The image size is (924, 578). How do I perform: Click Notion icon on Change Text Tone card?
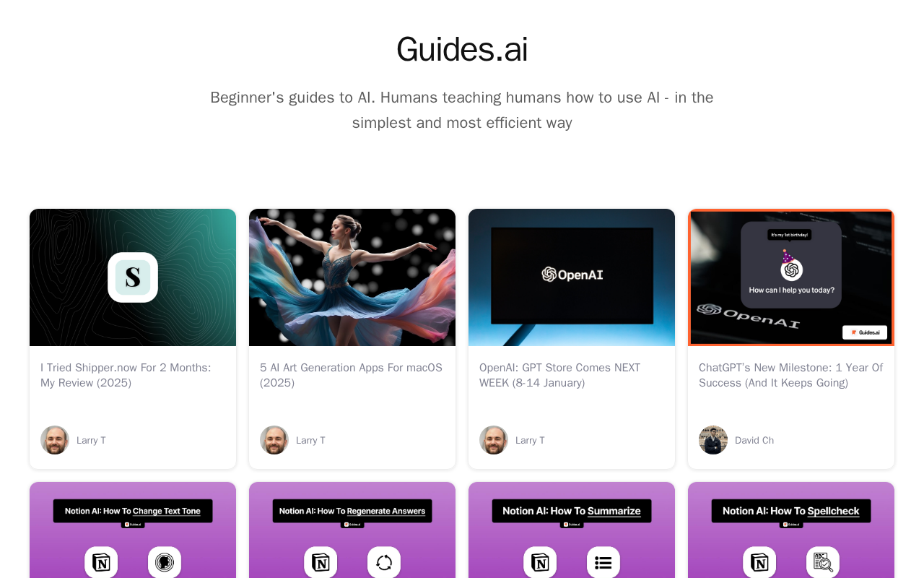(x=101, y=562)
